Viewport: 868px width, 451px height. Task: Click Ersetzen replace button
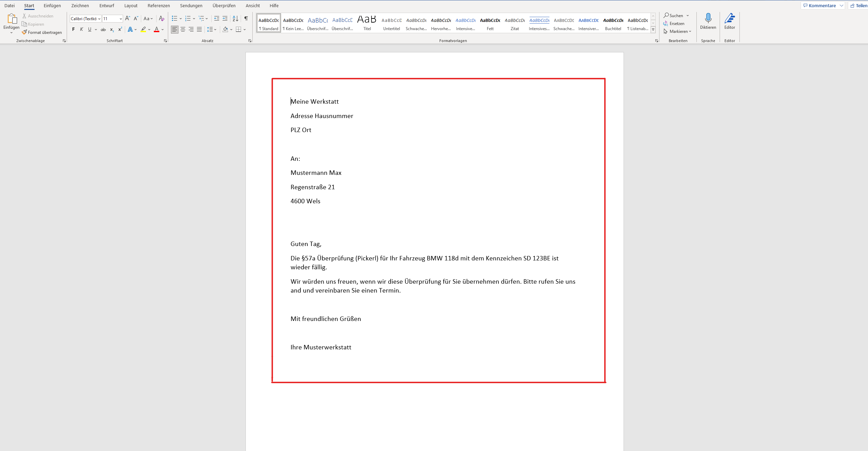click(674, 24)
